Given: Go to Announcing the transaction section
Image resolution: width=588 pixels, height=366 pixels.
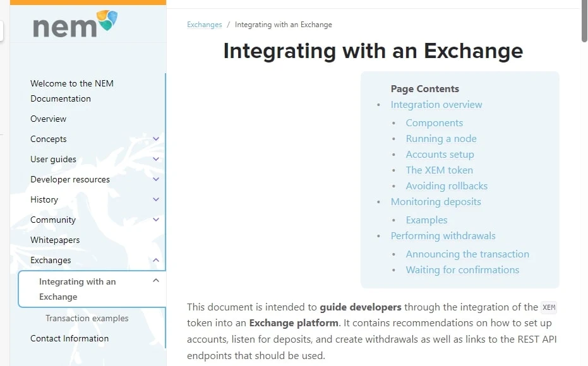Looking at the screenshot, I should 467,254.
